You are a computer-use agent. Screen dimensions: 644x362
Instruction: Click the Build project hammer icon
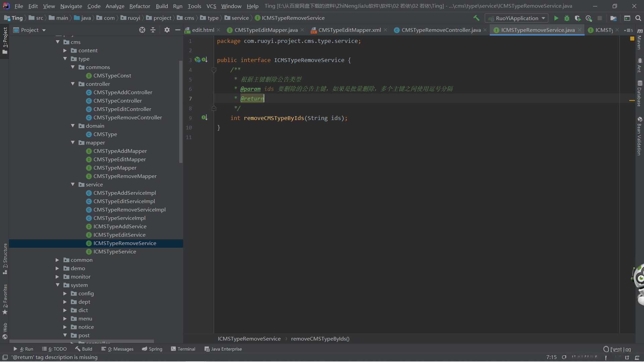(x=476, y=18)
